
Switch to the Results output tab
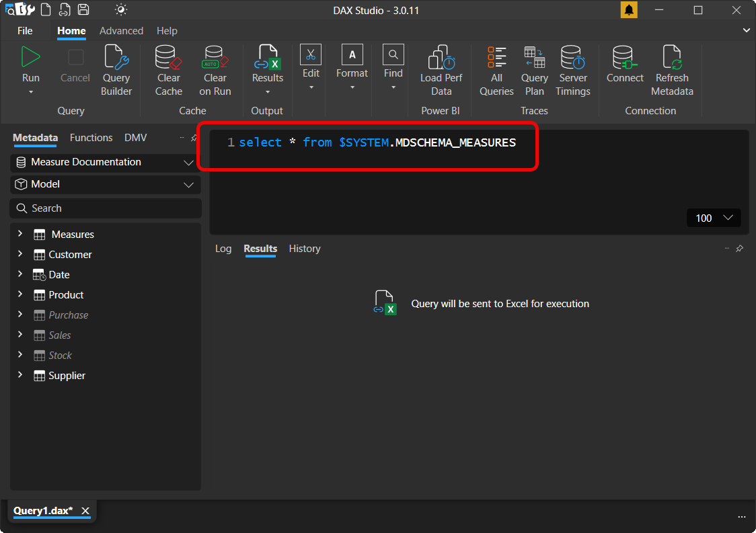click(x=260, y=249)
